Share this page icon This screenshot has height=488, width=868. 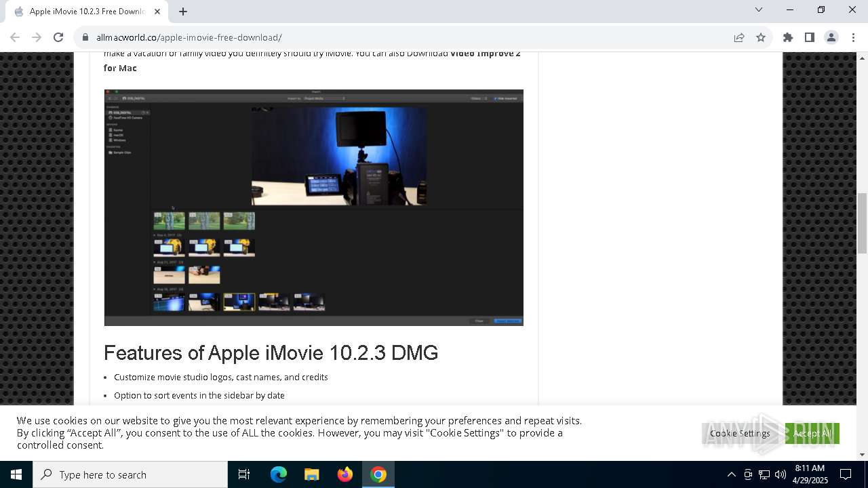(x=739, y=37)
